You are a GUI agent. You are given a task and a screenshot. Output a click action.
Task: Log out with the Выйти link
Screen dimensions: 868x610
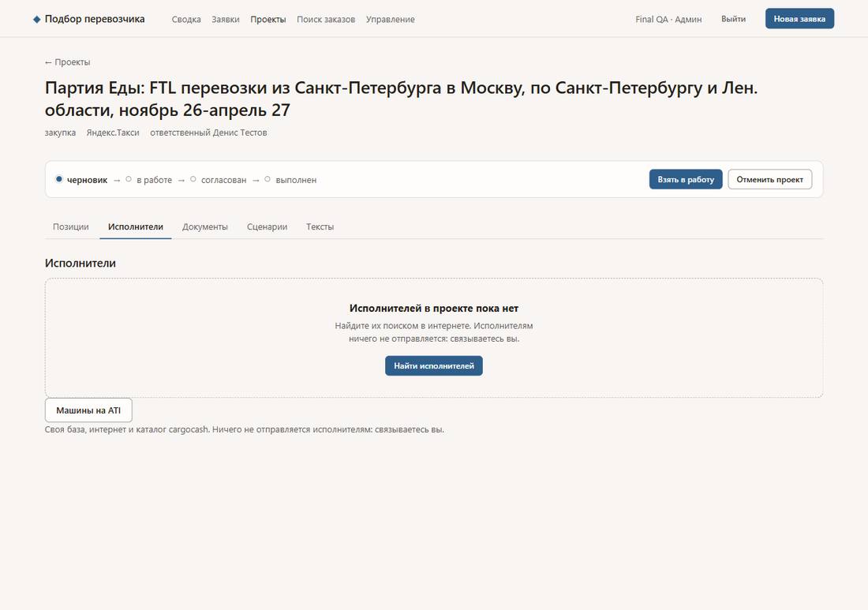tap(733, 20)
